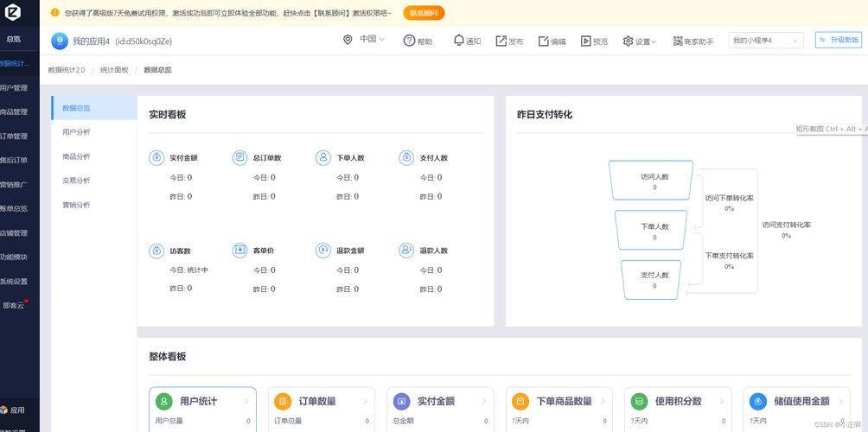Click the 编辑 edit icon

(544, 41)
